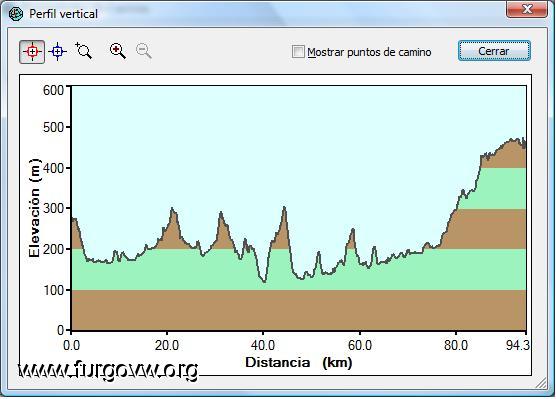Click the 100 elevation axis label
The height and width of the screenshot is (399, 556).
point(54,290)
